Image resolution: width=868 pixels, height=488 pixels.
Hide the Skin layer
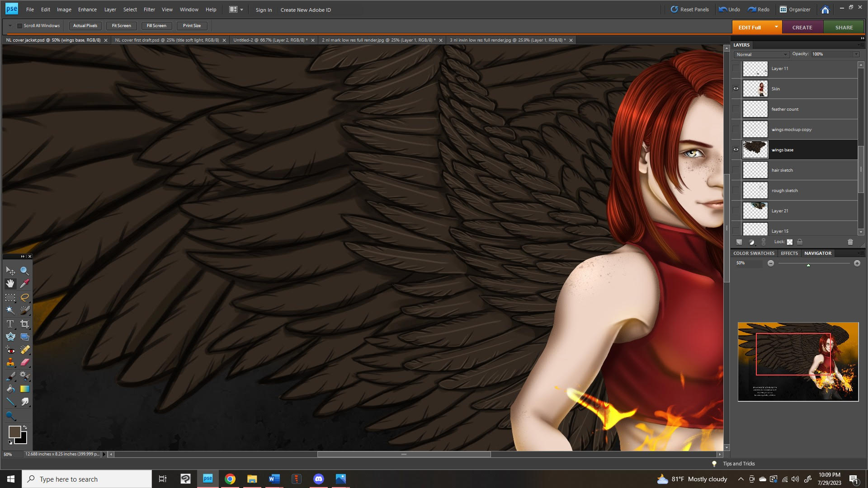click(736, 89)
